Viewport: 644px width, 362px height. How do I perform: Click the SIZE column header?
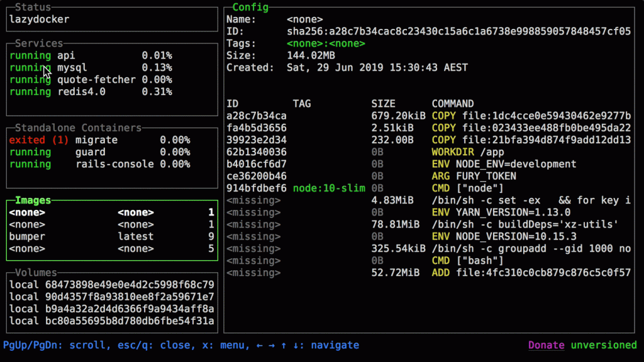click(383, 104)
